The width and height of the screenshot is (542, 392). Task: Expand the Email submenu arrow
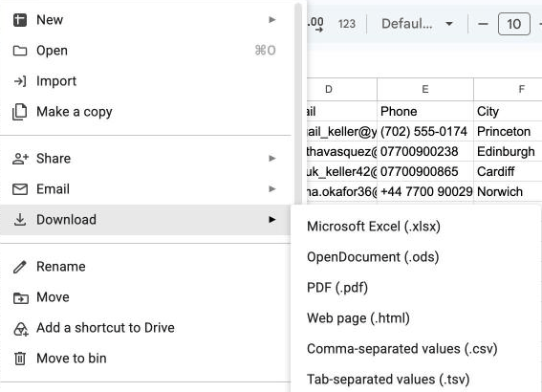click(x=272, y=189)
